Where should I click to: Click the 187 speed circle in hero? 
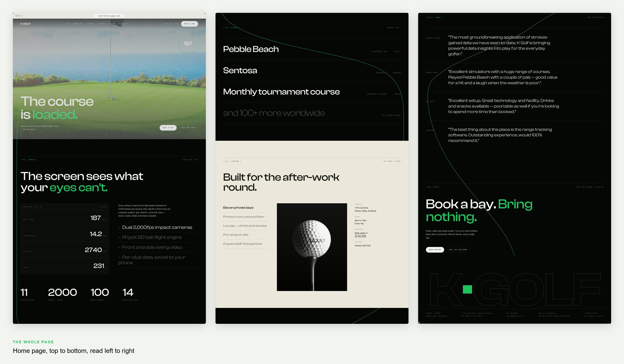point(188,44)
